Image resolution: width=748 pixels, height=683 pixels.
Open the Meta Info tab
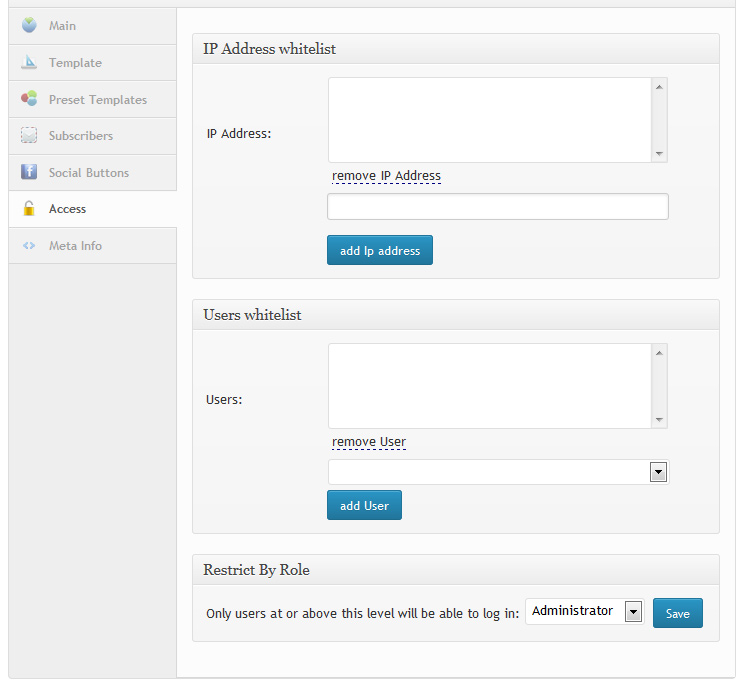[93, 246]
